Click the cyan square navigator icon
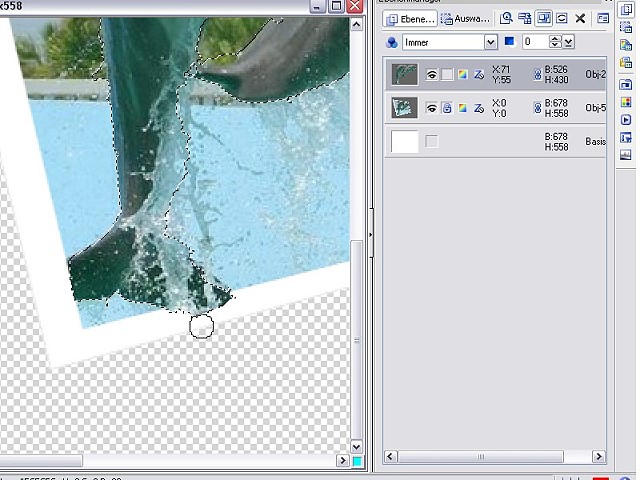Image resolution: width=640 pixels, height=480 pixels. pyautogui.click(x=357, y=461)
